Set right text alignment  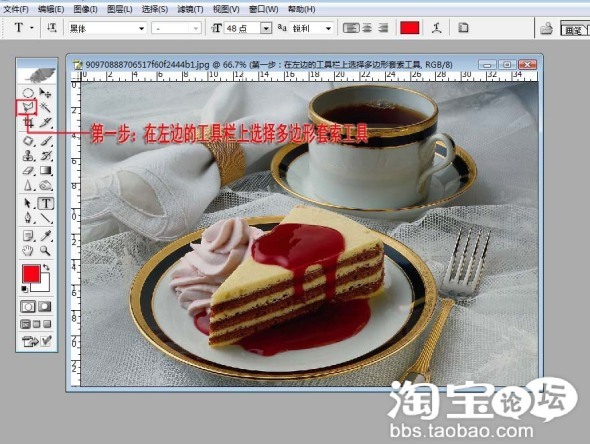pyautogui.click(x=383, y=28)
